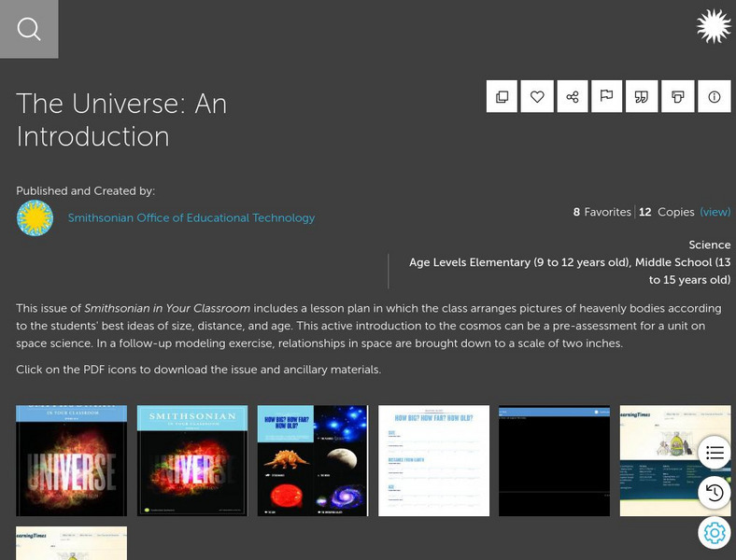Screen dimensions: 736x560
Task: Click 'Published and Created by:' label
Action: point(85,191)
